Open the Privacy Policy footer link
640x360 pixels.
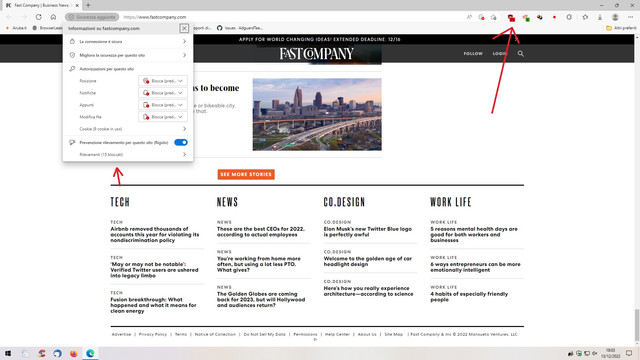153,334
